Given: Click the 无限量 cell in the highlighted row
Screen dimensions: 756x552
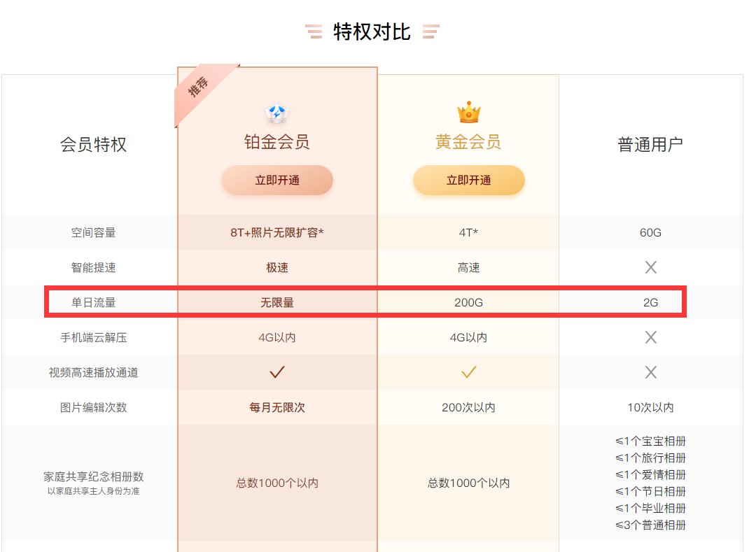Looking at the screenshot, I should click(276, 302).
